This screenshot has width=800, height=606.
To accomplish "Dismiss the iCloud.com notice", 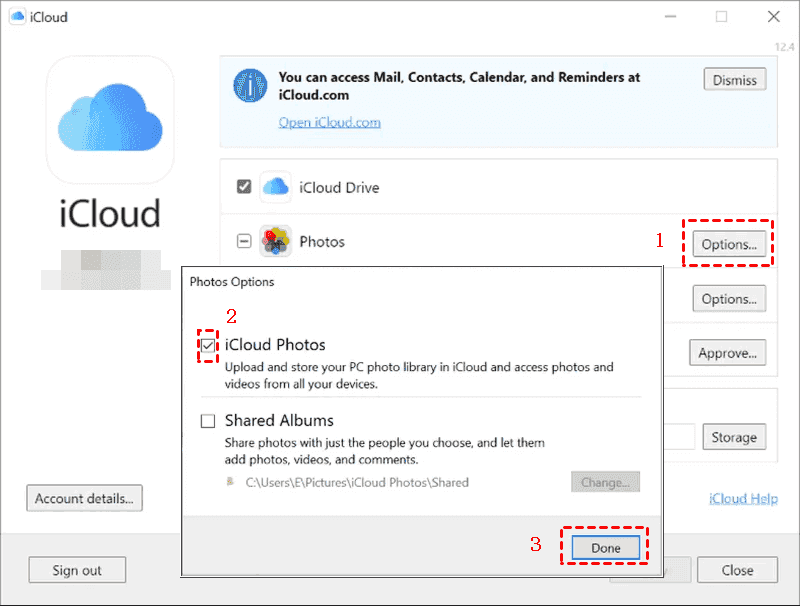I will point(735,80).
